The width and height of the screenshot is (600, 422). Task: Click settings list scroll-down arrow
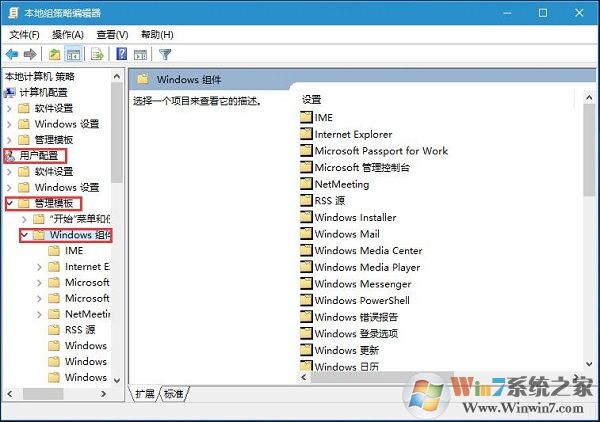click(589, 364)
